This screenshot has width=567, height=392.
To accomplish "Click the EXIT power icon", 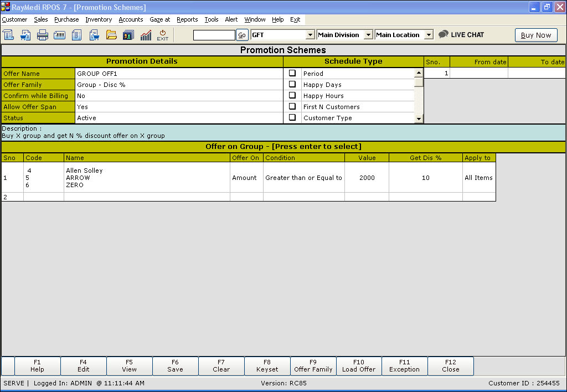I will coord(162,35).
